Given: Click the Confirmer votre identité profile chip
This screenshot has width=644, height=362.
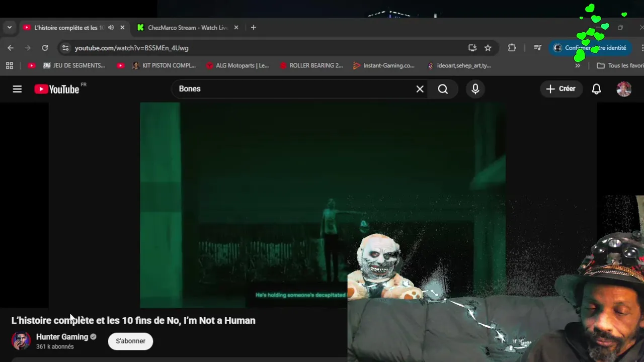Looking at the screenshot, I should (590, 48).
